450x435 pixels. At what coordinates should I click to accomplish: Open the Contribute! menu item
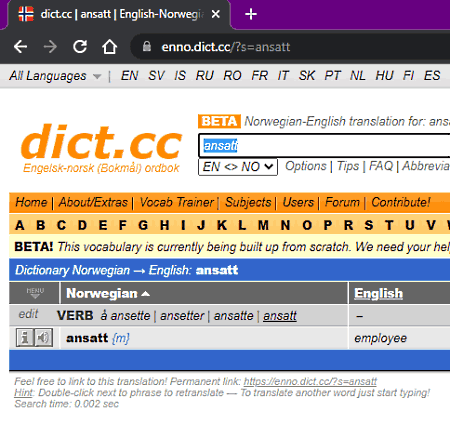pyautogui.click(x=401, y=202)
